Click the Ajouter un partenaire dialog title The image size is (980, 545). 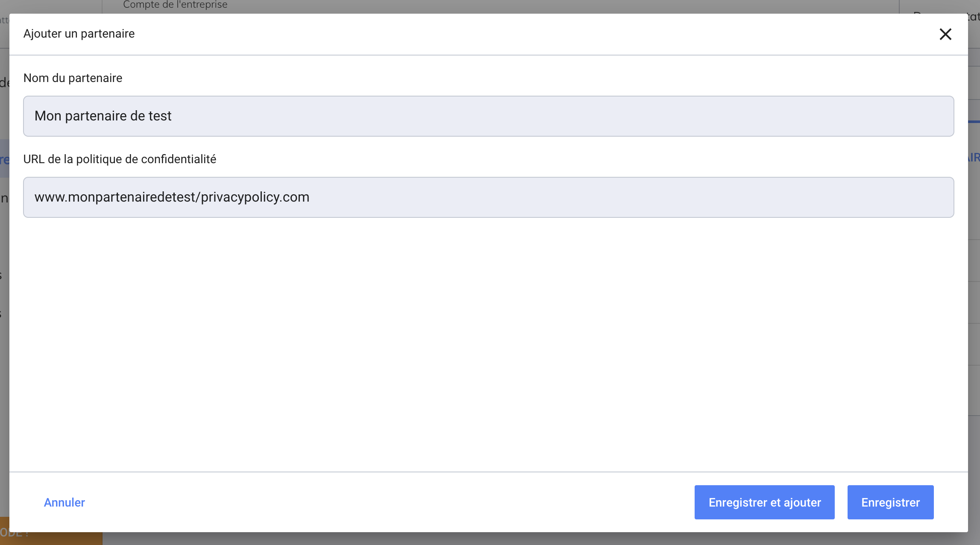(79, 34)
